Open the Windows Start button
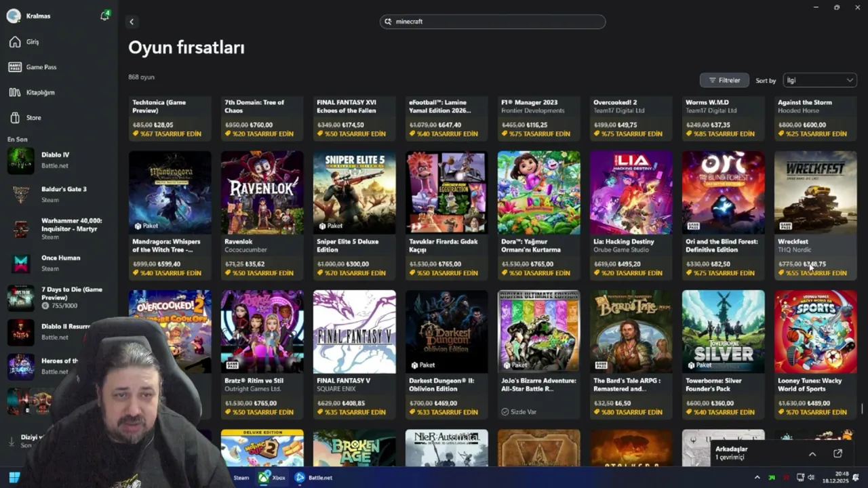 [x=14, y=477]
